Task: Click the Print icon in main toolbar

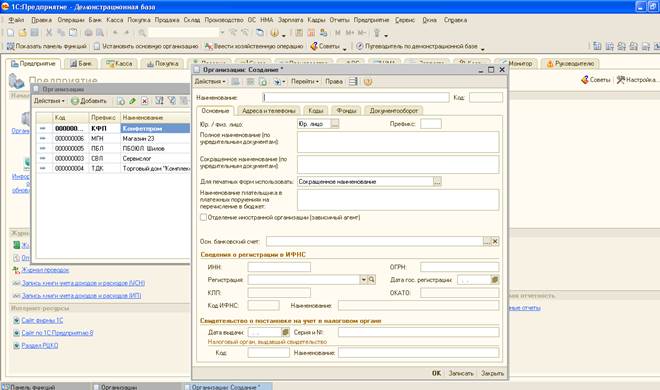Action: coord(88,33)
